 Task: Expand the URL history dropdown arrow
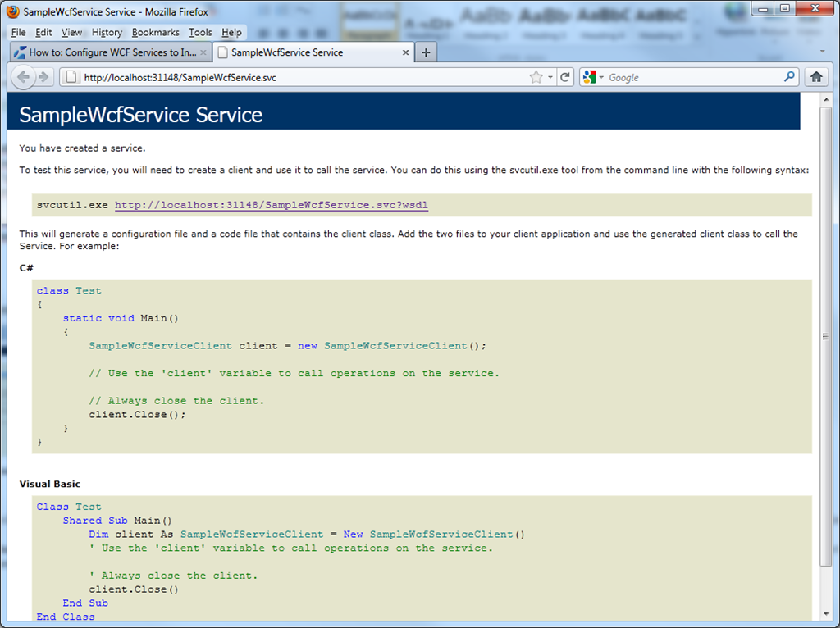coord(550,78)
